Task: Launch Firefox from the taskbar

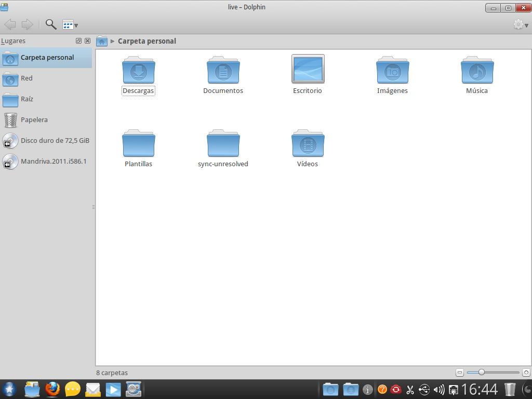Action: tap(52, 389)
